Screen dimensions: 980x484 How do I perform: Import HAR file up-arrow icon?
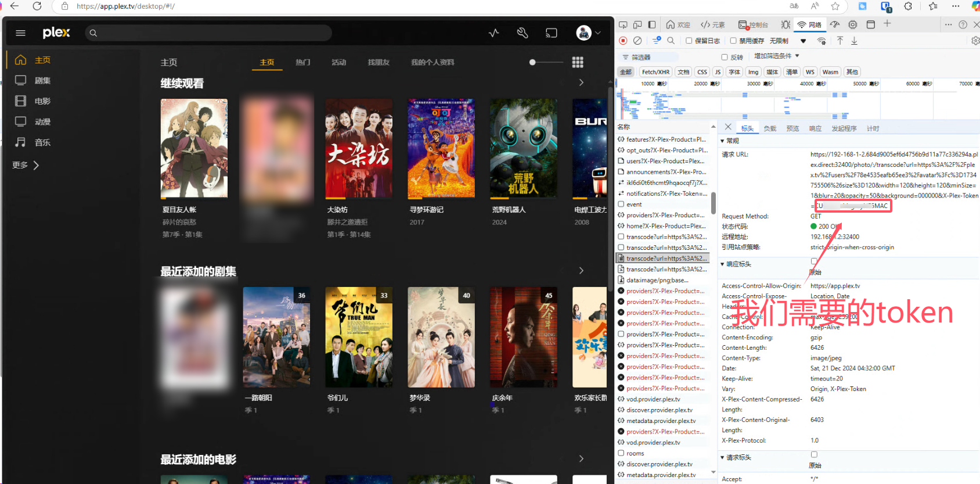840,41
